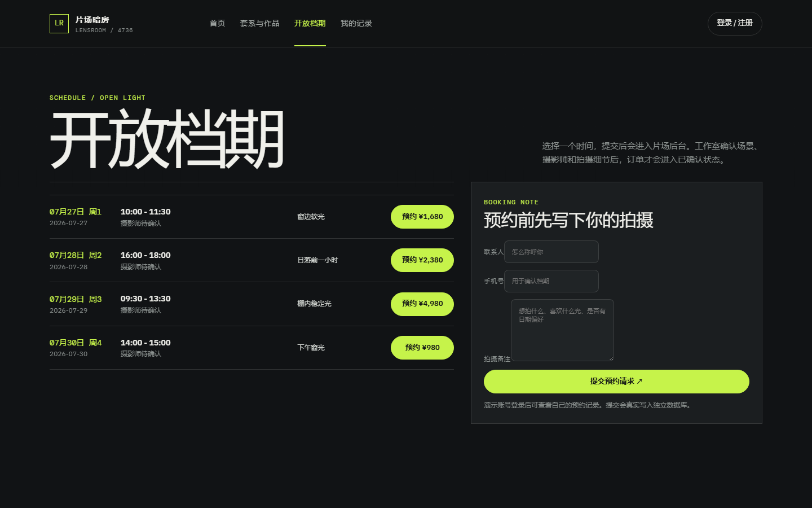Screen dimensions: 812x508
Task: Book the 预约 ¥980 slot
Action: pos(422,348)
